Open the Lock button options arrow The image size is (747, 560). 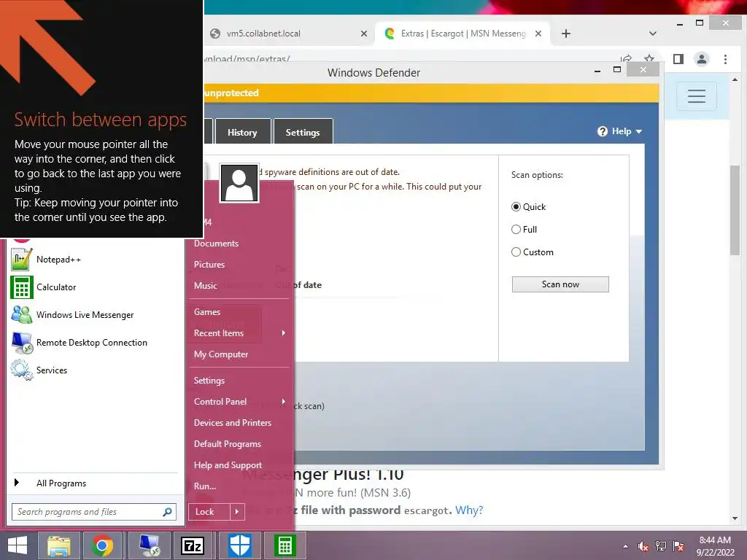[x=237, y=512]
